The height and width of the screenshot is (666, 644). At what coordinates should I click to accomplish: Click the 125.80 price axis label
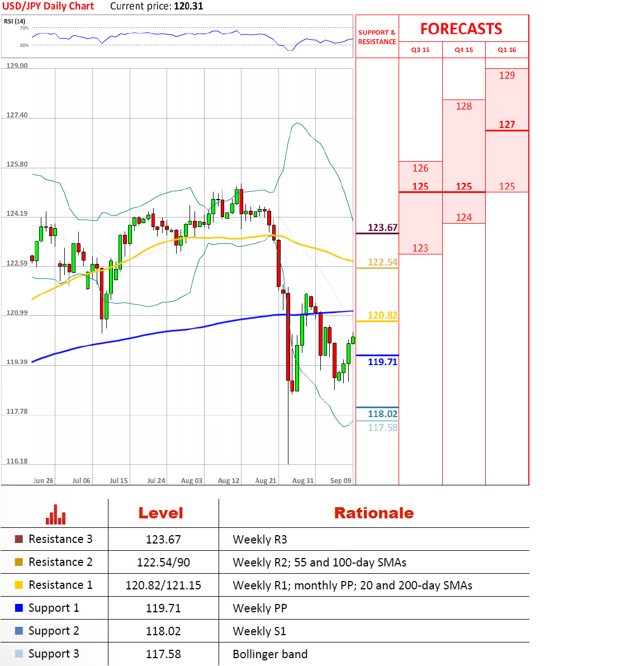(x=17, y=164)
